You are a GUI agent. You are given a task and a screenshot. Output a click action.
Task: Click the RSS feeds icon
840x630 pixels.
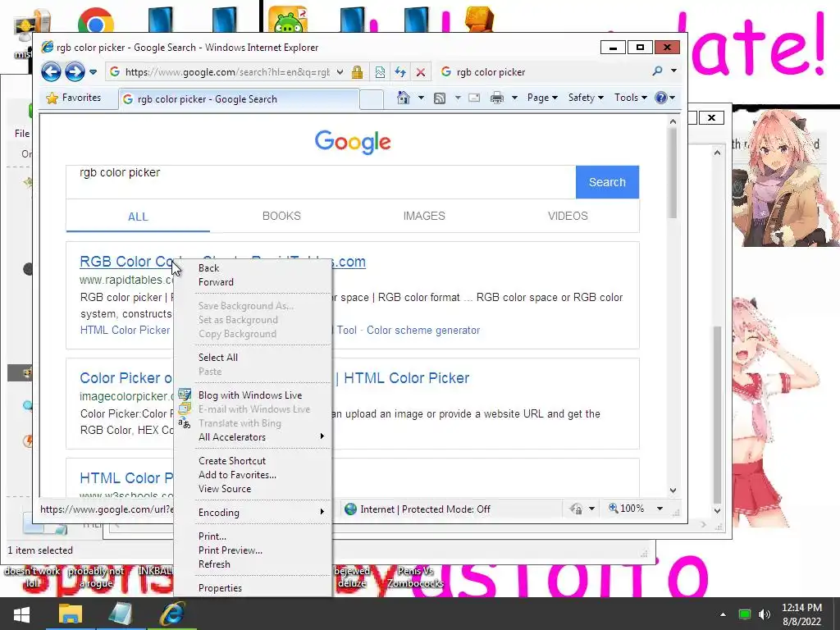coord(440,98)
